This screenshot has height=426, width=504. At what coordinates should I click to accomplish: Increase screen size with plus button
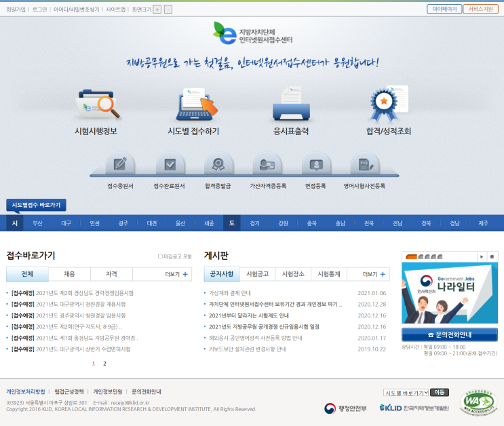tap(157, 9)
